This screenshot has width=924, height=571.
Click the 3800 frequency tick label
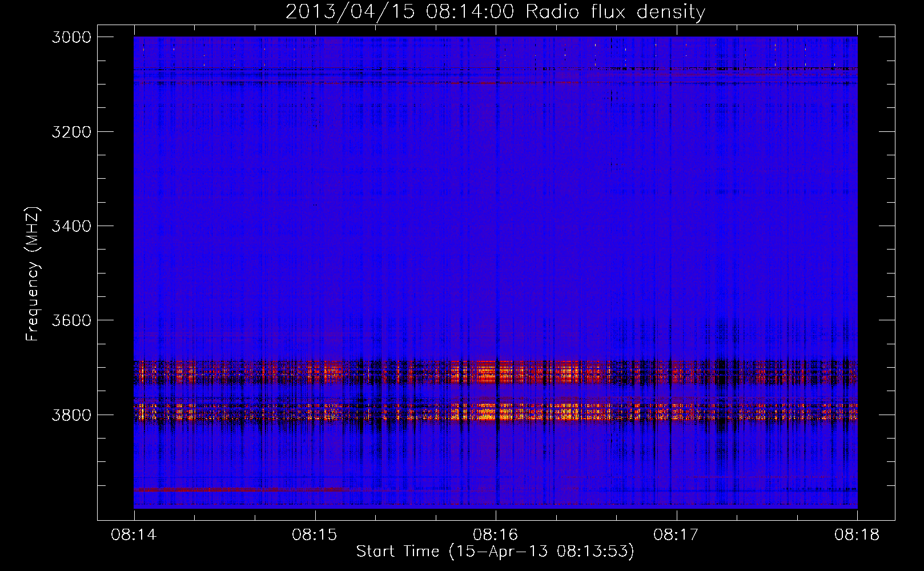pyautogui.click(x=71, y=415)
